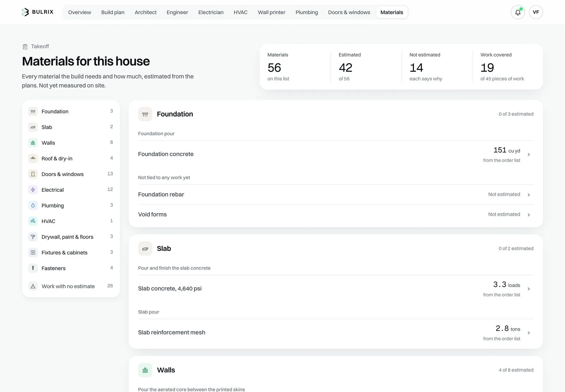This screenshot has width=565, height=392.
Task: Click the Walls section header icon
Action: coord(145,370)
